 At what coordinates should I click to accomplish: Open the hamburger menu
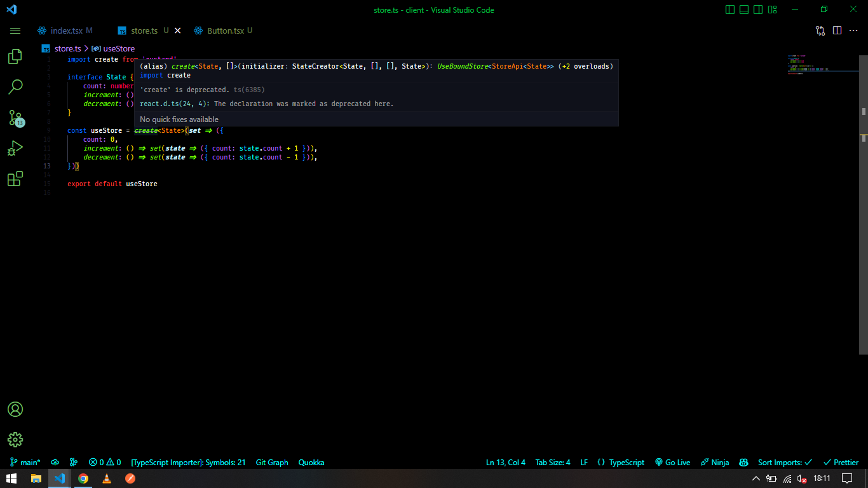[15, 30]
